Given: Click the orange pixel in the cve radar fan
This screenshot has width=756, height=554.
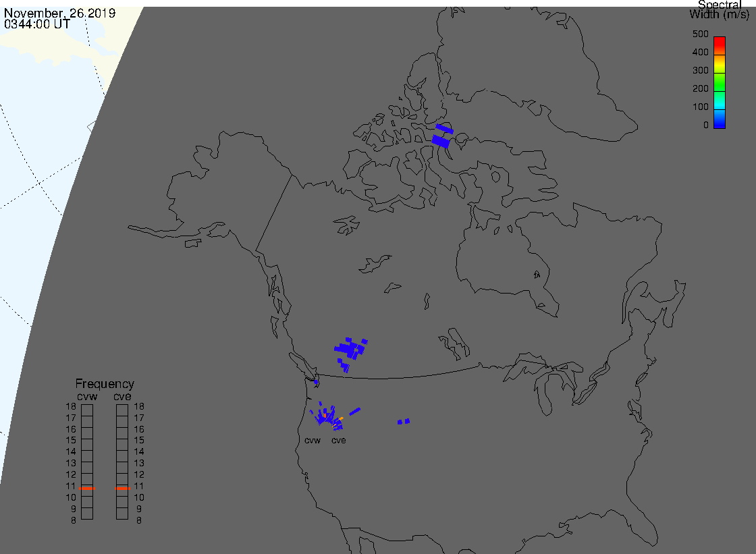Looking at the screenshot, I should (x=341, y=418).
